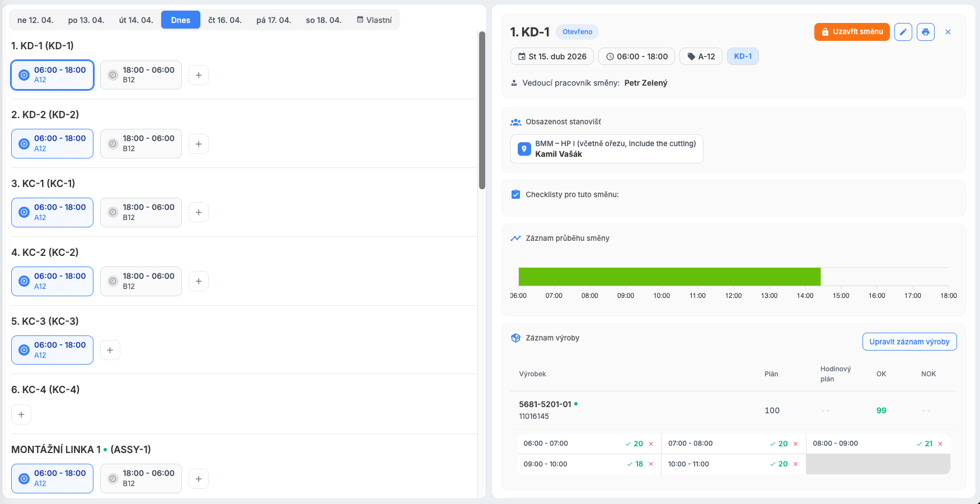Image resolution: width=980 pixels, height=504 pixels.
Task: Open the Vlastní custom date picker
Action: (x=374, y=20)
